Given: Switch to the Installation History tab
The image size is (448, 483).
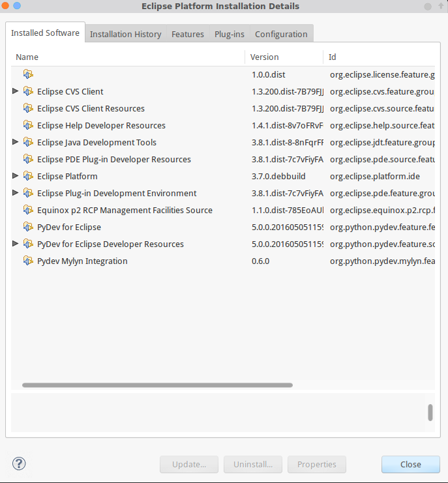Looking at the screenshot, I should click(x=126, y=34).
